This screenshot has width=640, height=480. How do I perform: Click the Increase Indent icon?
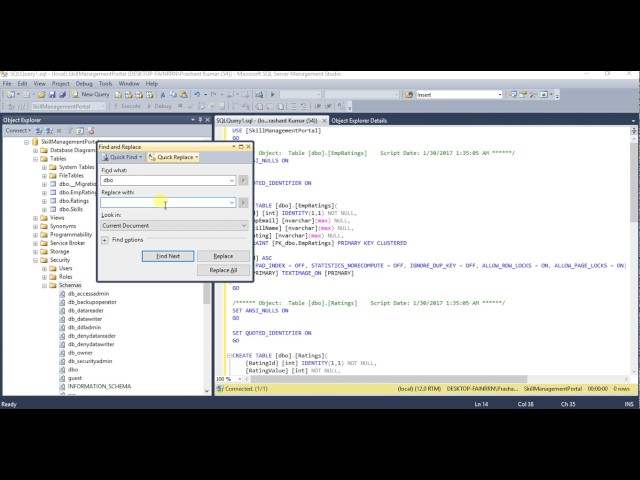pyautogui.click(x=328, y=106)
